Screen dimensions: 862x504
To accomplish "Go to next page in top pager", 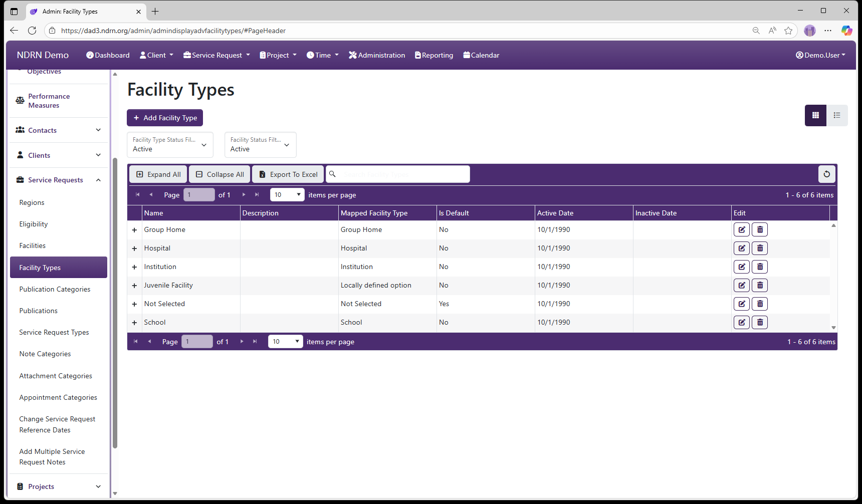I will tap(244, 195).
